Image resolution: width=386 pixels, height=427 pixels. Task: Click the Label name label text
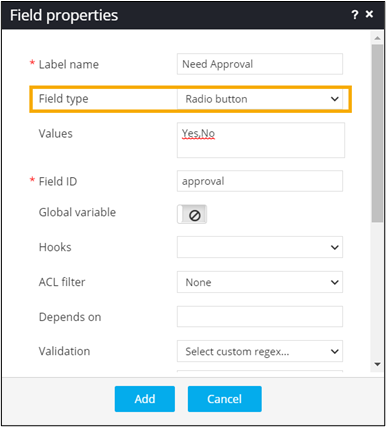[x=69, y=64]
